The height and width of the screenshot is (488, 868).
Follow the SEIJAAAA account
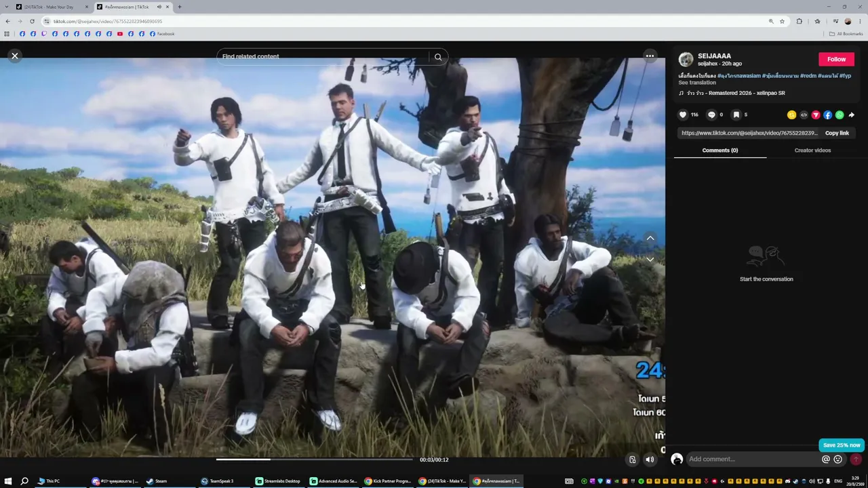pyautogui.click(x=836, y=59)
